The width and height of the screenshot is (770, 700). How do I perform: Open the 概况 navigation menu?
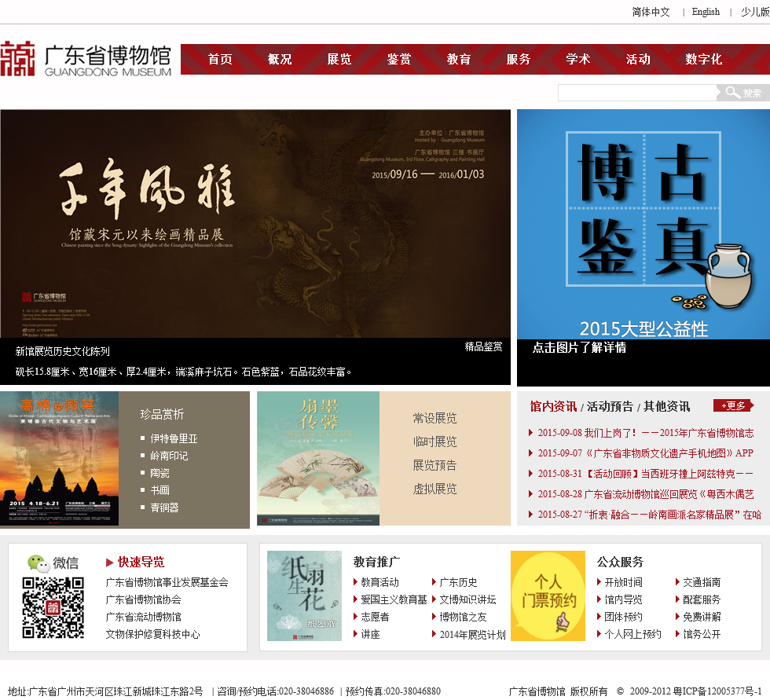(x=280, y=60)
